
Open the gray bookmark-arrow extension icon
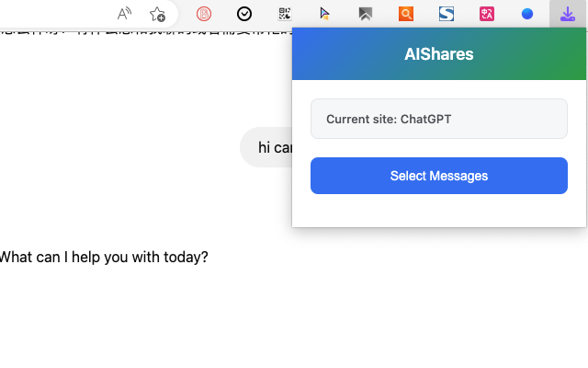point(366,14)
